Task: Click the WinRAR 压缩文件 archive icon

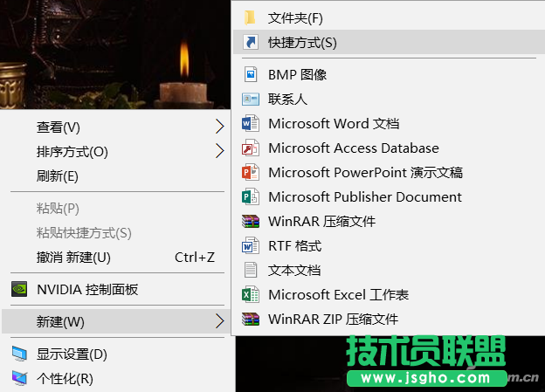Action: click(x=251, y=222)
